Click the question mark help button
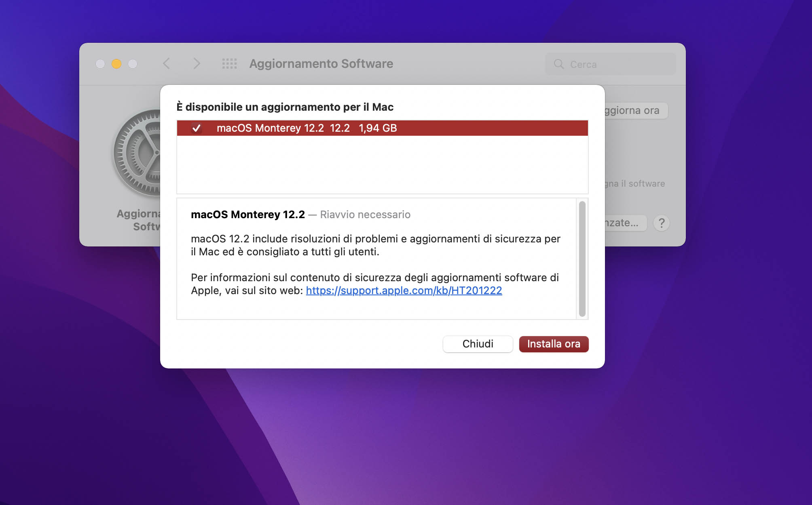The image size is (812, 505). [x=661, y=223]
